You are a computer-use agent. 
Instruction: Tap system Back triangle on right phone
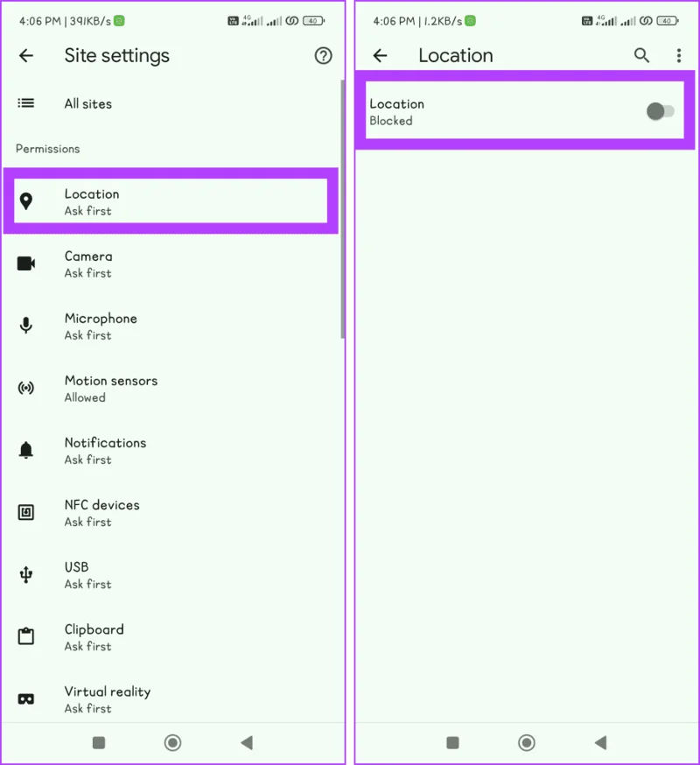tap(600, 743)
